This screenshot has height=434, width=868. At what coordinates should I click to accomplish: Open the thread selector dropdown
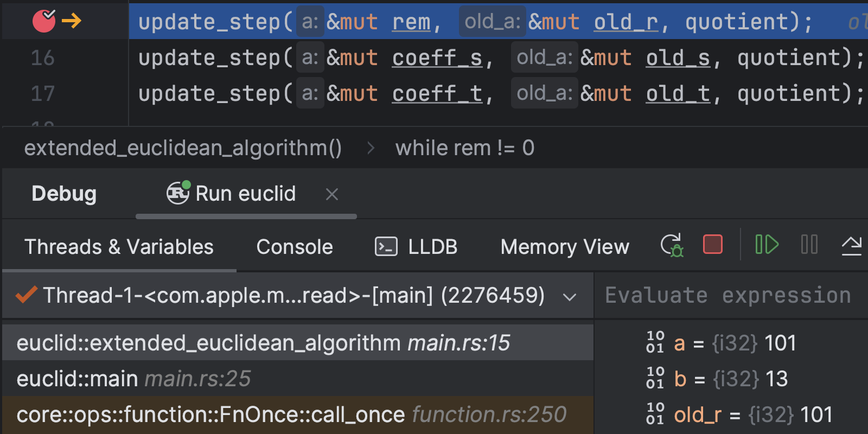click(569, 296)
